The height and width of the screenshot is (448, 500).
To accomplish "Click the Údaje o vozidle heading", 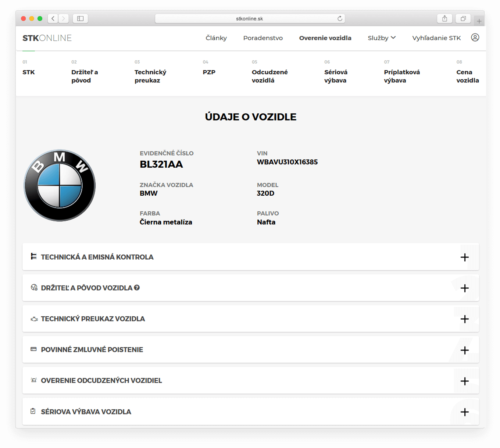I will coord(250,117).
